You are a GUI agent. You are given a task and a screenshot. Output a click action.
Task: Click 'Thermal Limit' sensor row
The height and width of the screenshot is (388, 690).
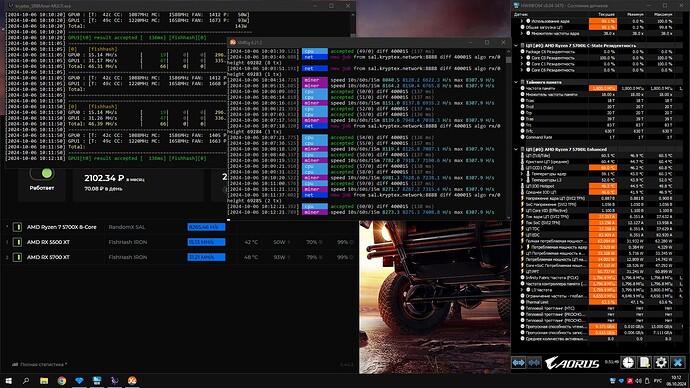click(598, 302)
